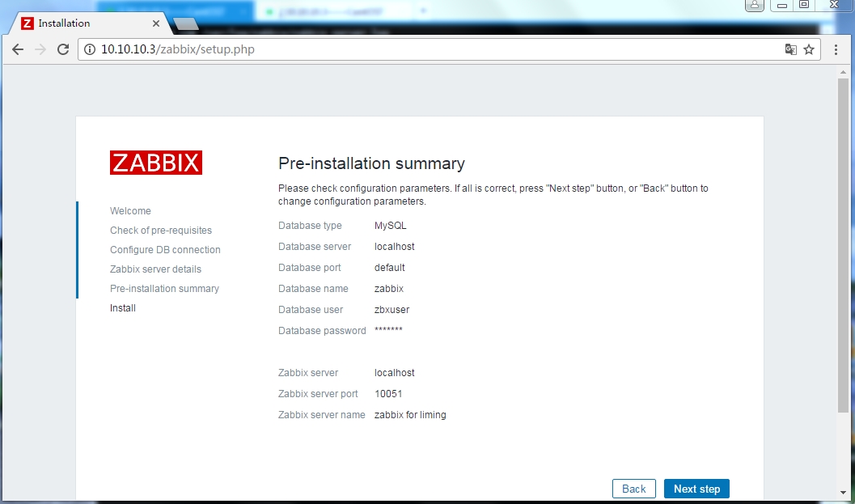The width and height of the screenshot is (855, 504).
Task: Click the Database user label
Action: point(311,310)
